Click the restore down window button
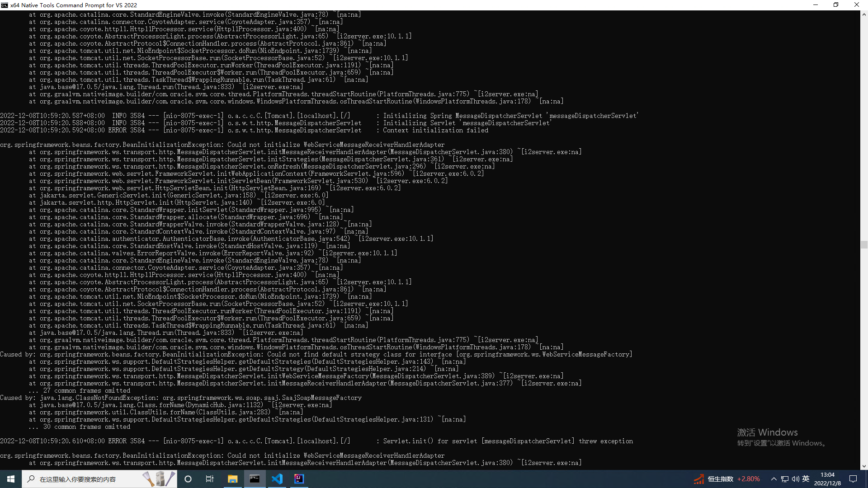The image size is (868, 488). 836,5
